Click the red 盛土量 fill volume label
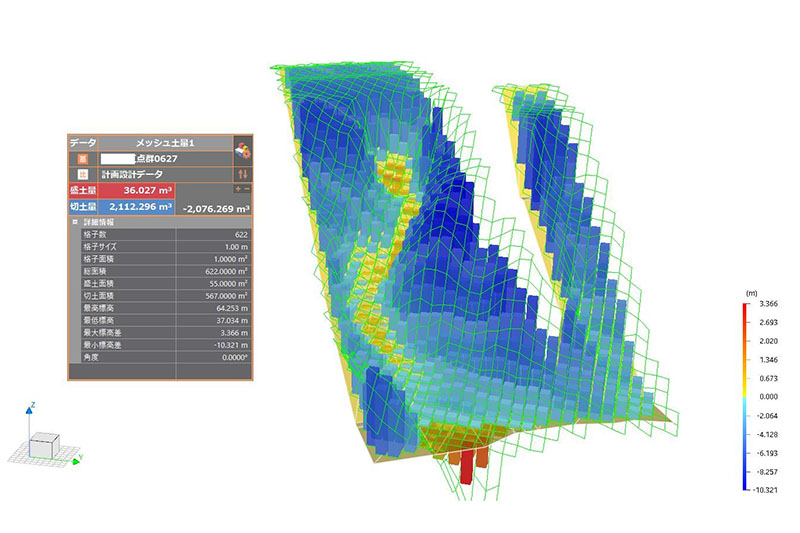800x533 pixels. (x=80, y=190)
